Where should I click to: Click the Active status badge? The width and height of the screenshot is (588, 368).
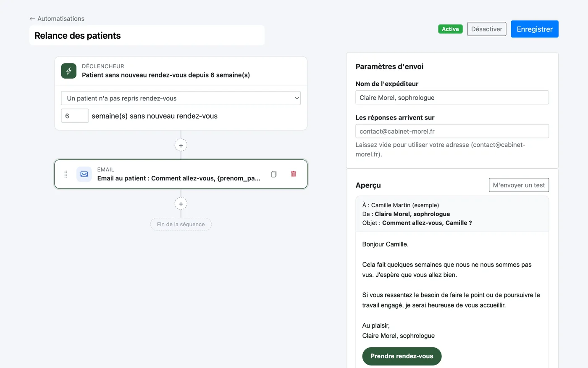tap(450, 29)
